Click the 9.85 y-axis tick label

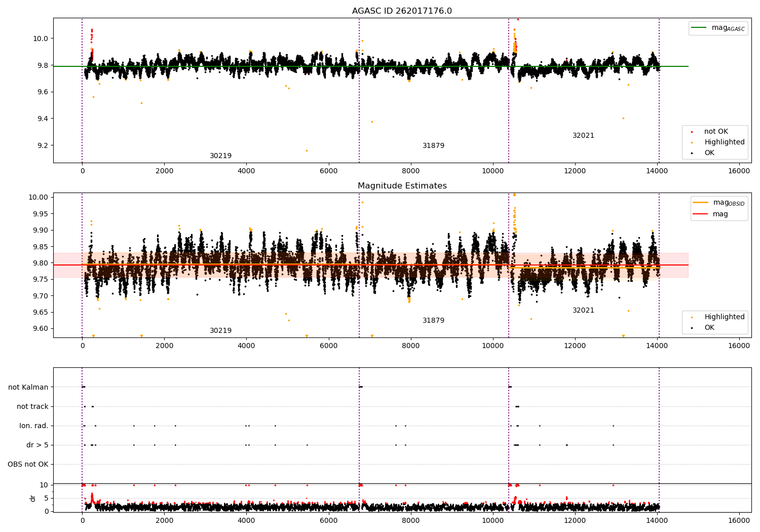(41, 247)
